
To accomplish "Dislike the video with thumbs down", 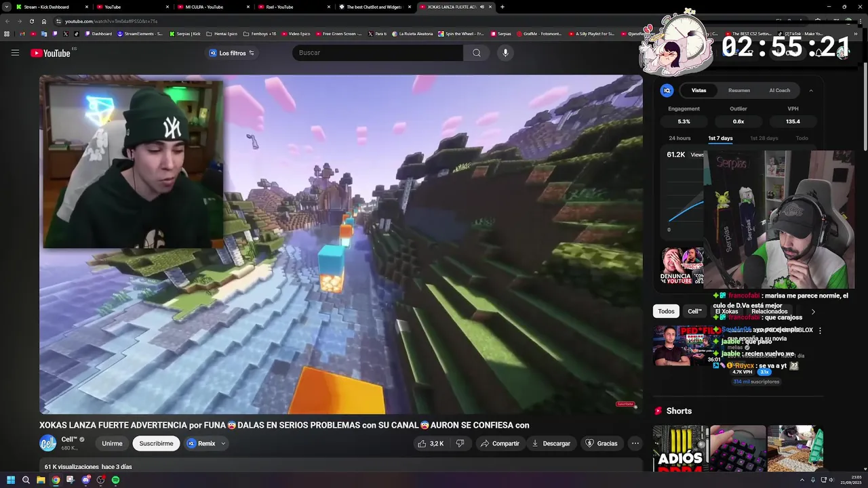I will click(x=460, y=443).
